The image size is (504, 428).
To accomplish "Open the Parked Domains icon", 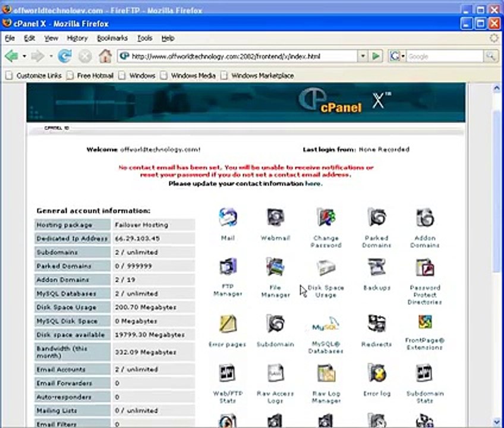I will click(x=376, y=218).
